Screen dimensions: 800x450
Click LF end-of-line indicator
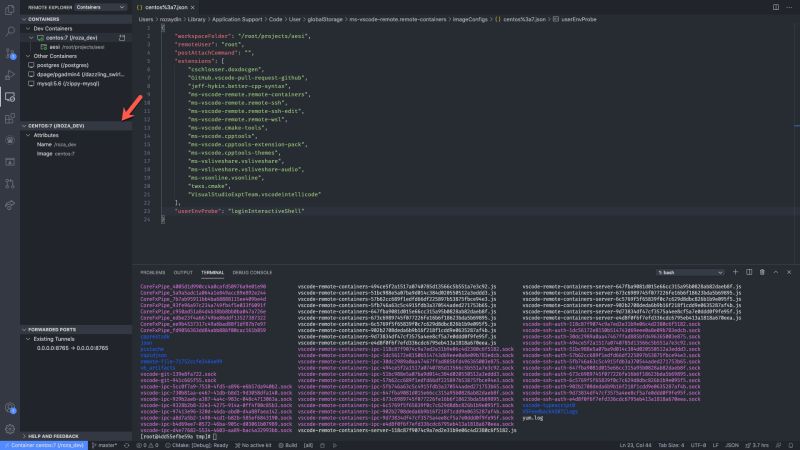pos(715,445)
